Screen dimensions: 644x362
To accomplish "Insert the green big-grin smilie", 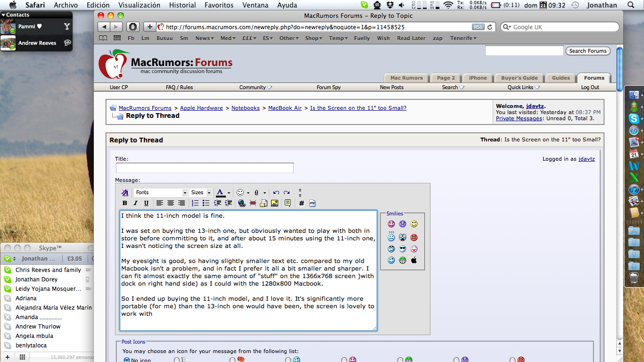I will click(403, 260).
